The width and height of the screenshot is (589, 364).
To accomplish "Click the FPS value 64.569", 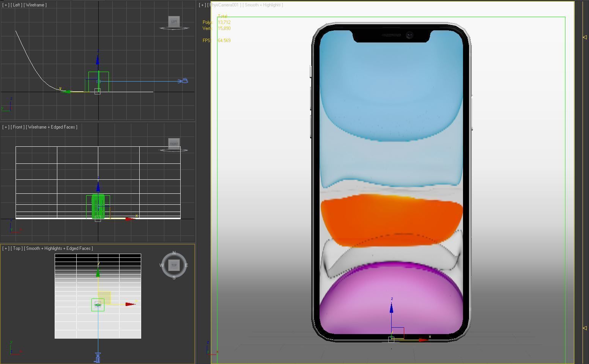I will [224, 41].
